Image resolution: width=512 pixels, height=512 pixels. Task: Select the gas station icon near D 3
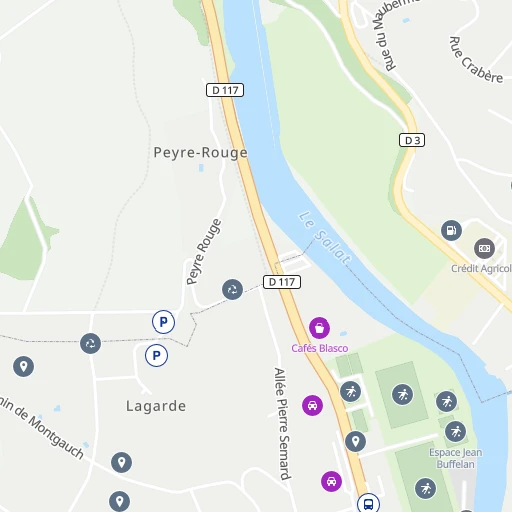coord(451,230)
